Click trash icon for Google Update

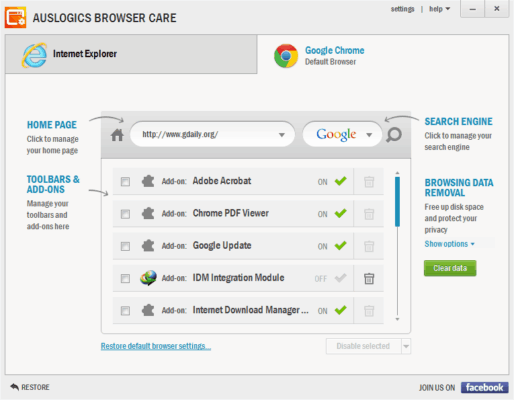pyautogui.click(x=369, y=246)
